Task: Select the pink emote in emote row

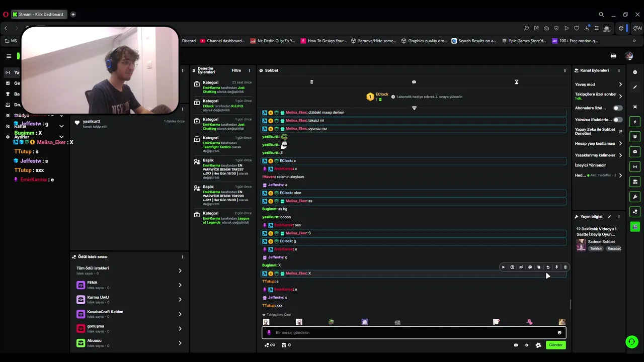Action: tap(529, 322)
